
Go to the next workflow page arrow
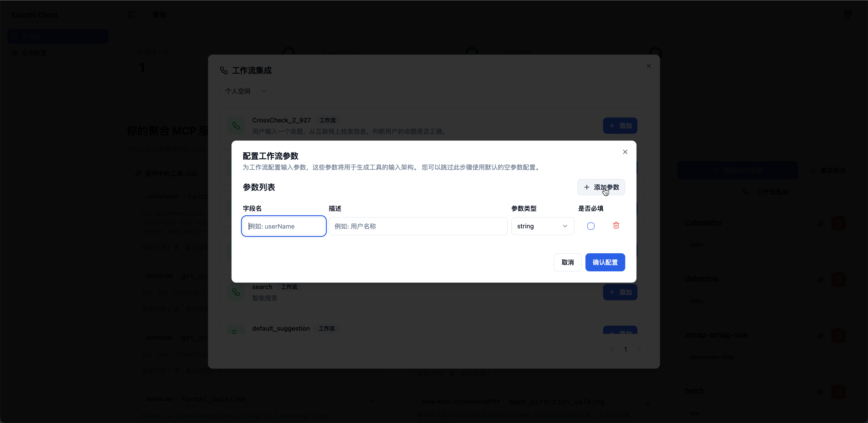[639, 349]
